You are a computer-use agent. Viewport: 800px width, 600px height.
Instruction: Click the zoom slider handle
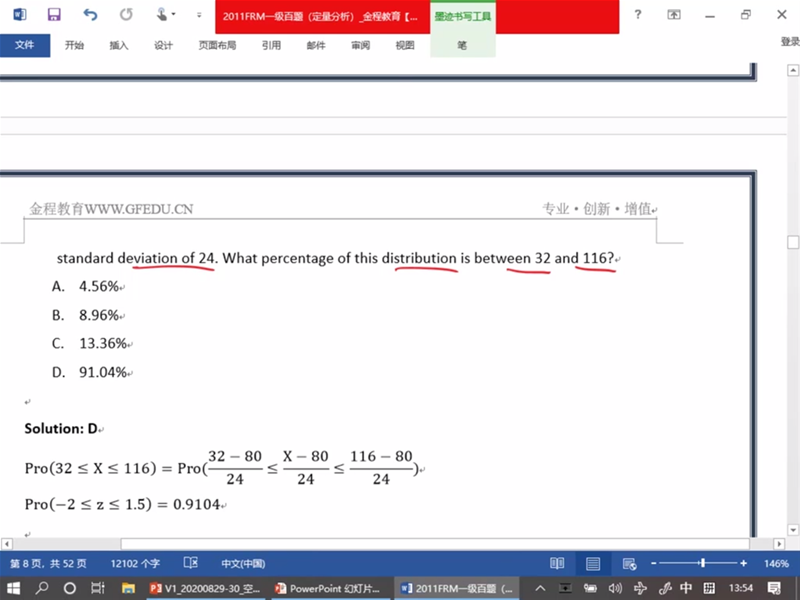pyautogui.click(x=703, y=563)
